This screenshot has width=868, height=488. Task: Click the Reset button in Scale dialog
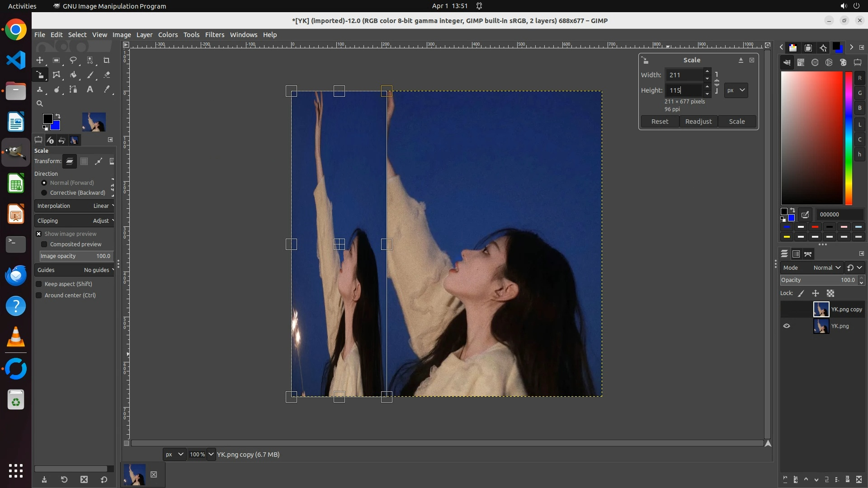point(660,122)
